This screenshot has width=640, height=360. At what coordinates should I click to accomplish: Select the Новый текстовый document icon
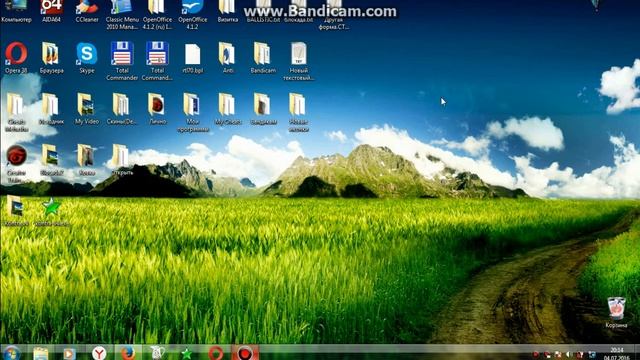(x=298, y=61)
